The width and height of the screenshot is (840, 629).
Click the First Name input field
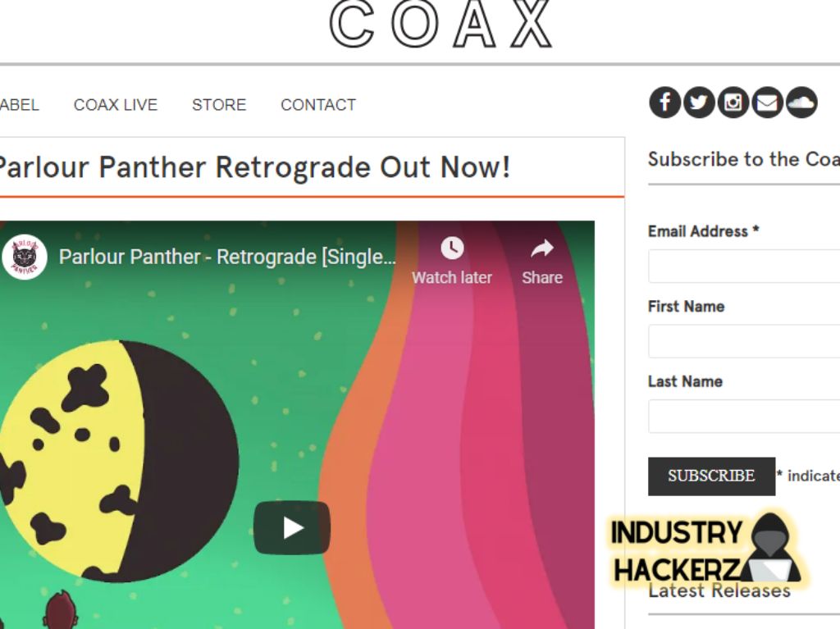[744, 341]
